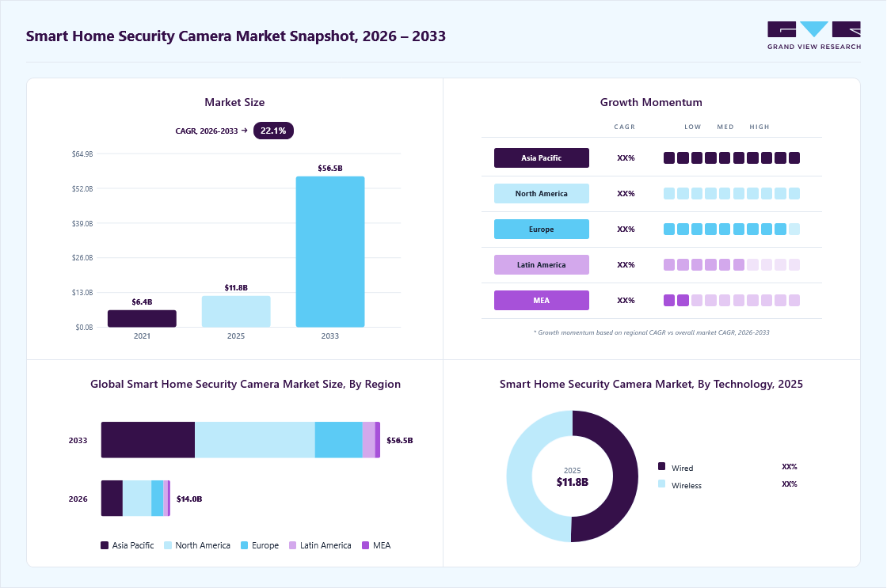887x588 pixels.
Task: Select the North America region label
Action: tap(542, 193)
